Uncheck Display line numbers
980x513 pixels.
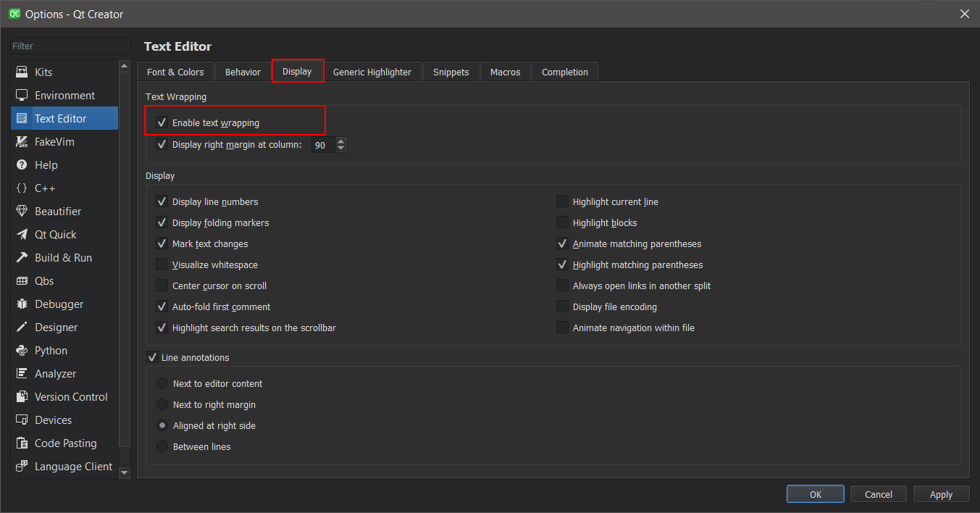(x=162, y=202)
